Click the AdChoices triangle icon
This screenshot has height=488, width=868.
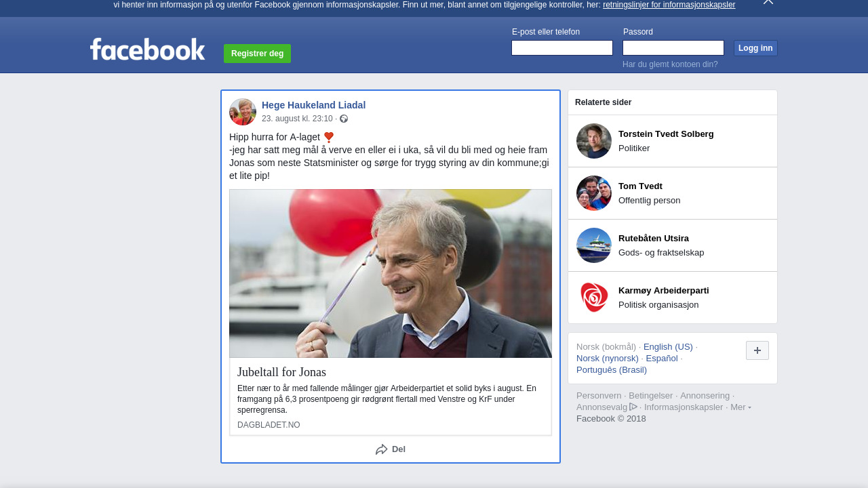(x=633, y=407)
